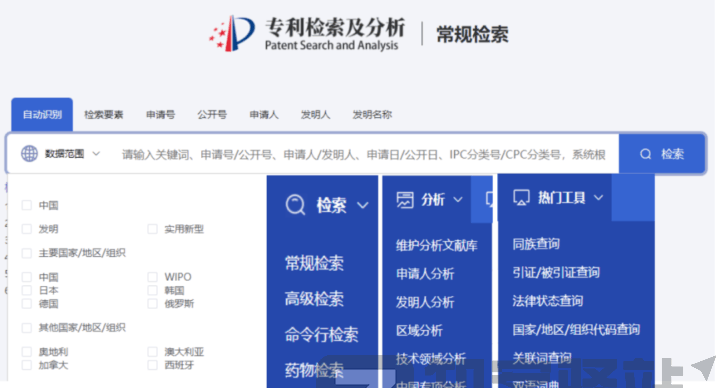This screenshot has width=720, height=388.
Task: Switch to the 申请号 tab
Action: click(160, 114)
